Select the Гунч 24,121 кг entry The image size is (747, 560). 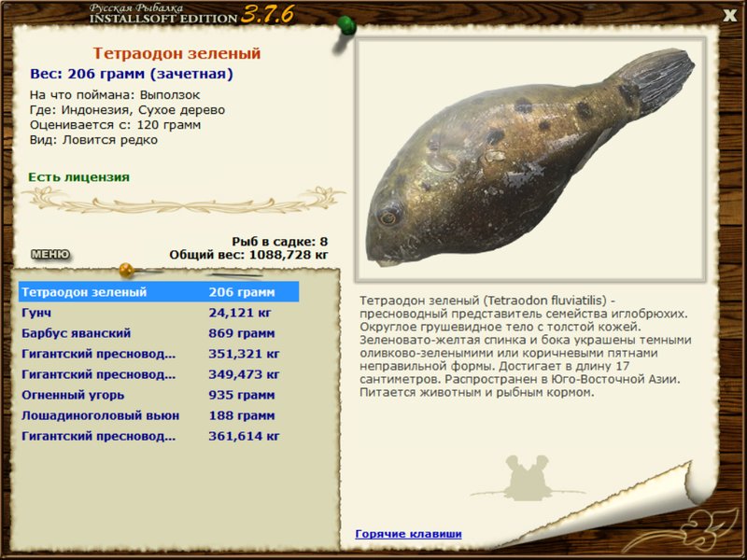point(159,313)
